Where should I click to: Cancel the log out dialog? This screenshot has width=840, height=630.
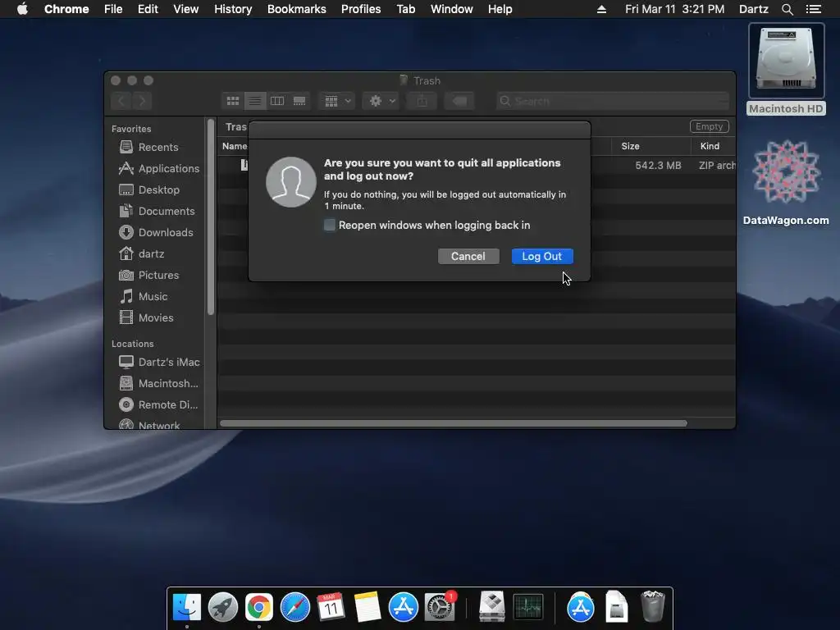468,256
